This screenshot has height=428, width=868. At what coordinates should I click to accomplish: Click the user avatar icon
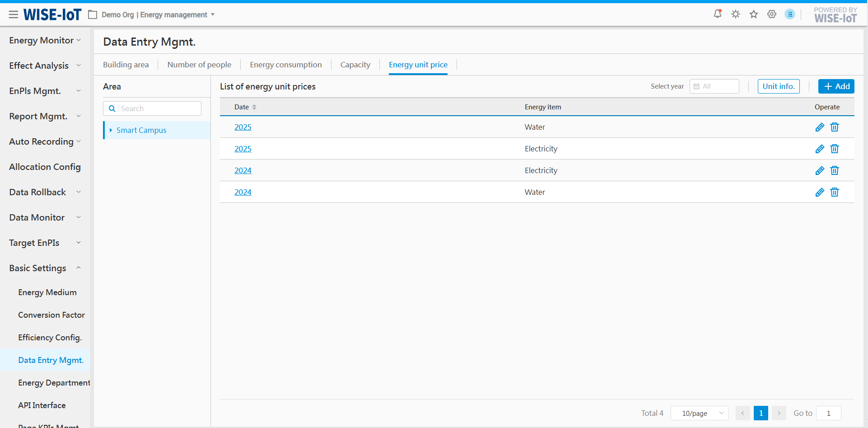(x=790, y=14)
